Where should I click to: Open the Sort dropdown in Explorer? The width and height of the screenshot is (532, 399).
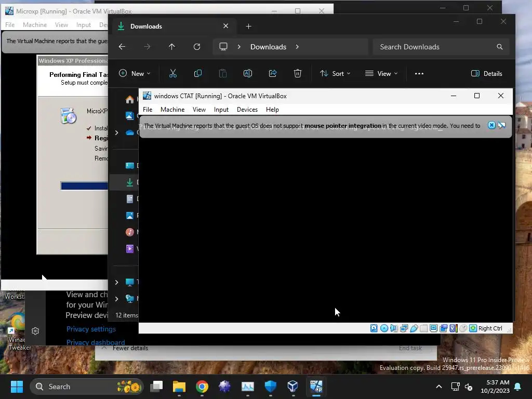335,73
